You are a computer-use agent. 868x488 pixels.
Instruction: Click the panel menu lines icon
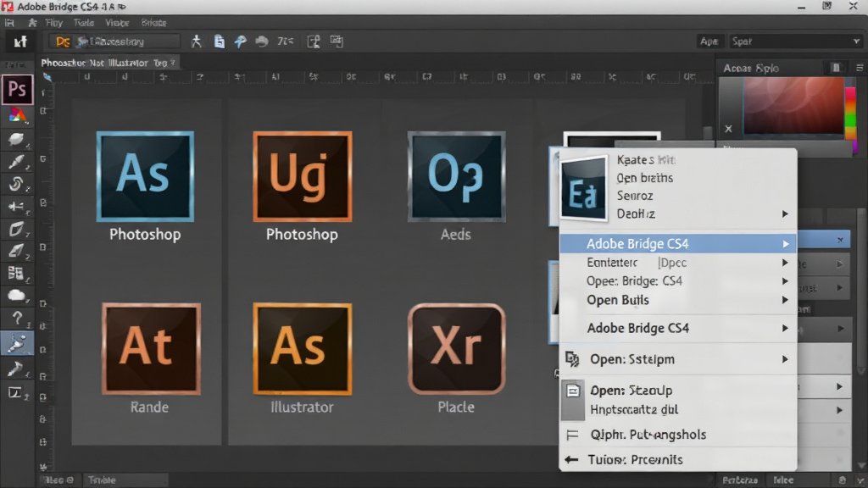[860, 68]
